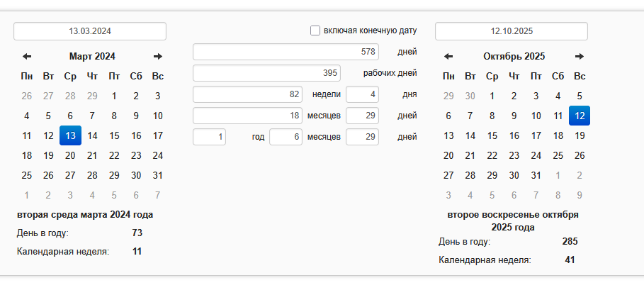The height and width of the screenshot is (295, 644).
Task: Click the total days field showing 578
Action: (x=286, y=52)
